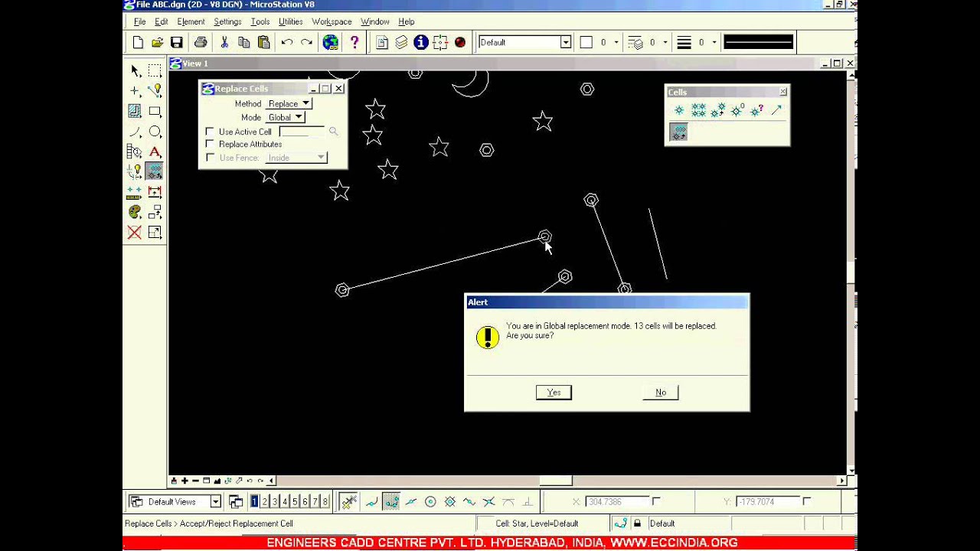Open the Default Views dropdown

pos(216,502)
